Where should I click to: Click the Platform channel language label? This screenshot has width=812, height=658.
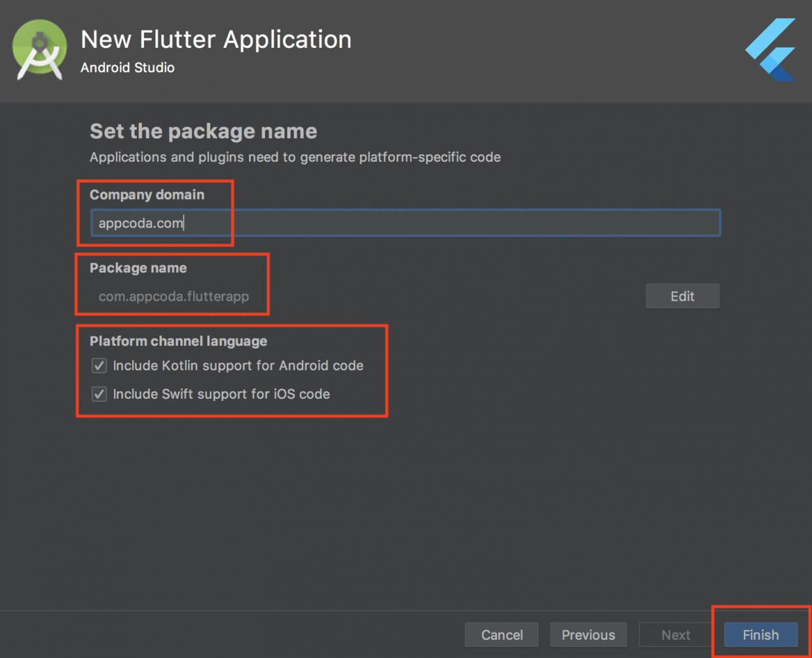(x=178, y=340)
